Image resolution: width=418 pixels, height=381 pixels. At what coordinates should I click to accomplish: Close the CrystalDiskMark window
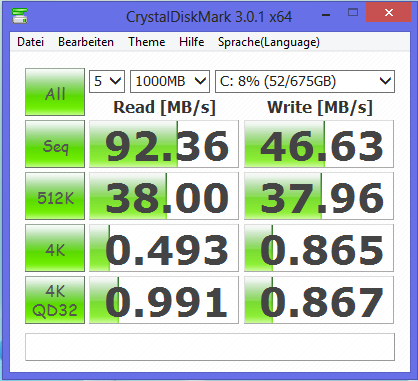pos(389,13)
